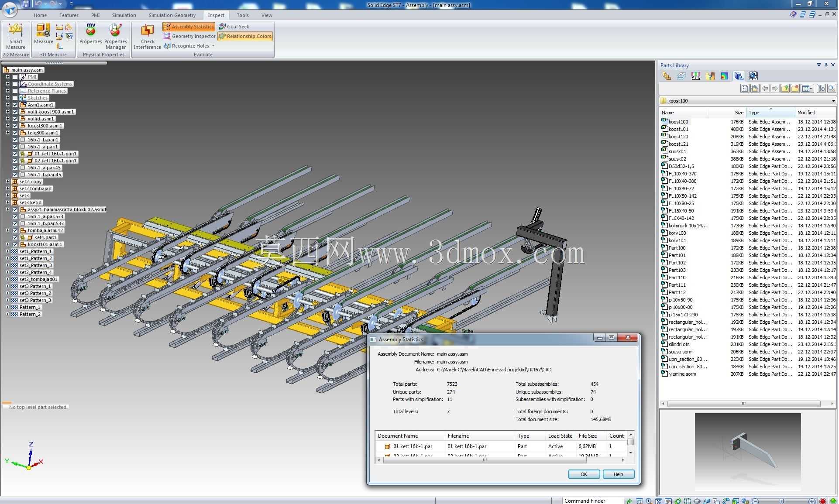Open Recognize Holes dropdown arrow
This screenshot has width=839, height=504.
[x=213, y=46]
